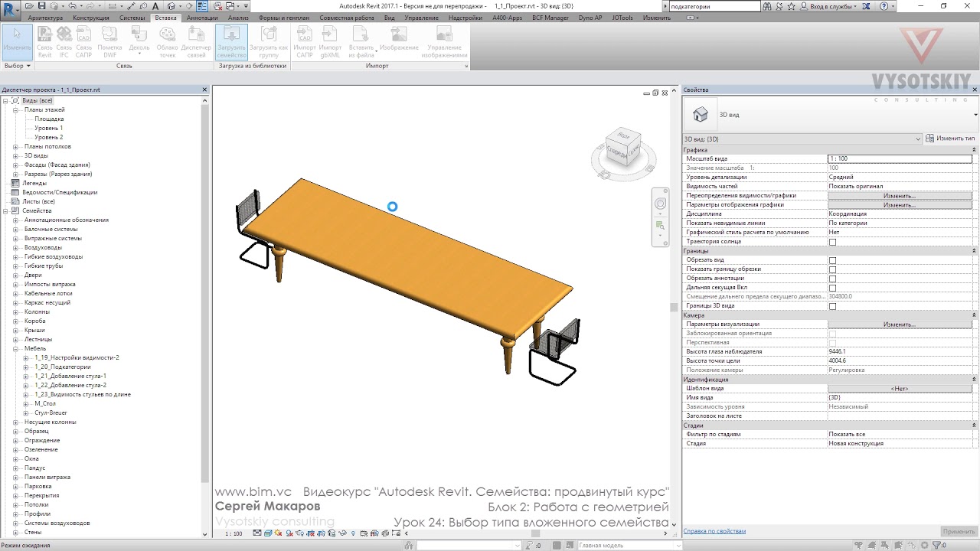Switch to the Архитектура ribbon tab
The image size is (980, 551).
coord(46,18)
